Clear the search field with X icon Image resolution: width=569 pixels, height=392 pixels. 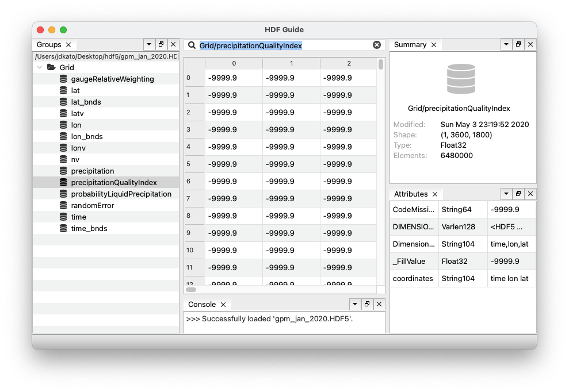coord(377,45)
